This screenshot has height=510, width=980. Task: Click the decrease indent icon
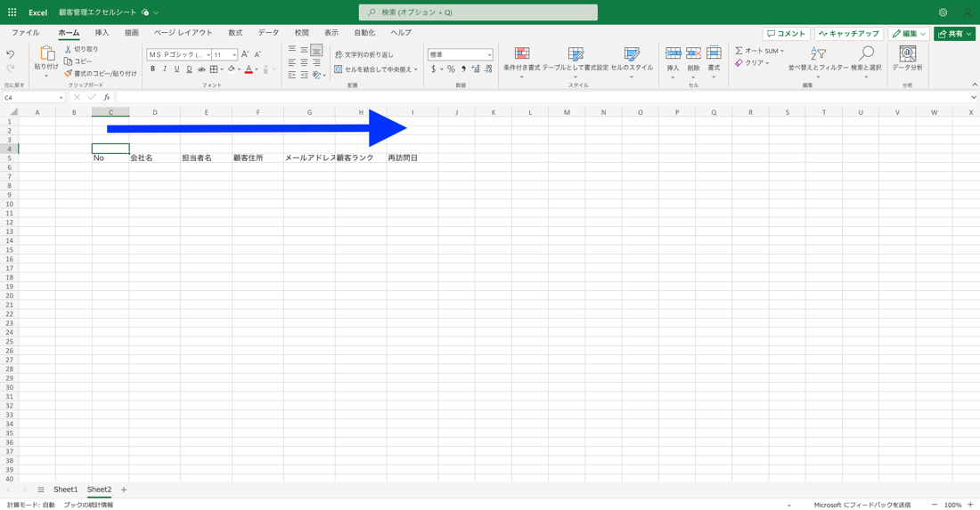[292, 75]
